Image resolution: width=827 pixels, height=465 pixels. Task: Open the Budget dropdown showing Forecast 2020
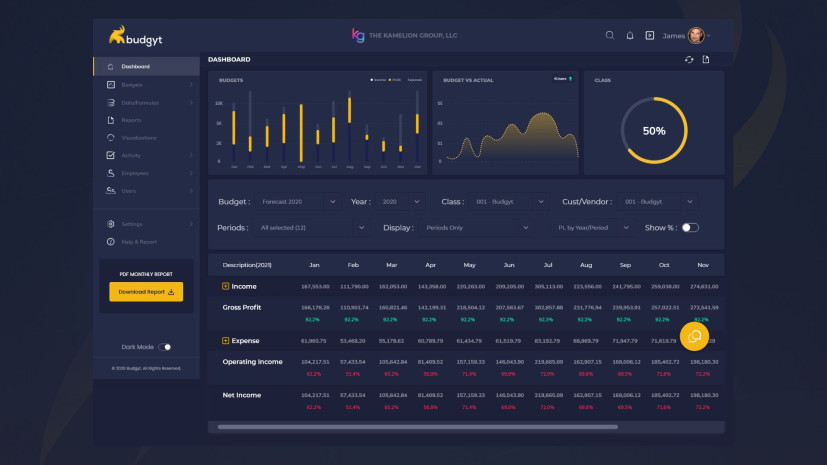[299, 202]
